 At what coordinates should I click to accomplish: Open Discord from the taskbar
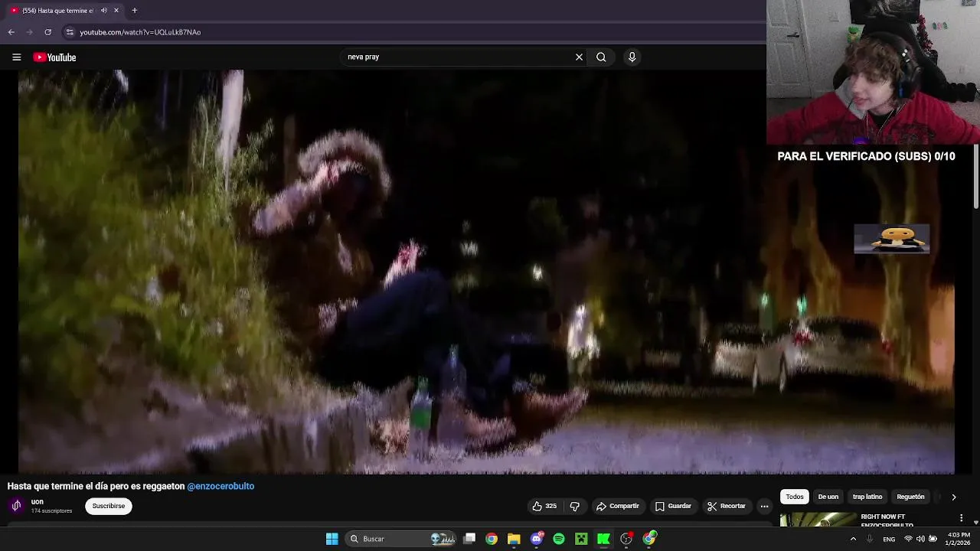536,539
